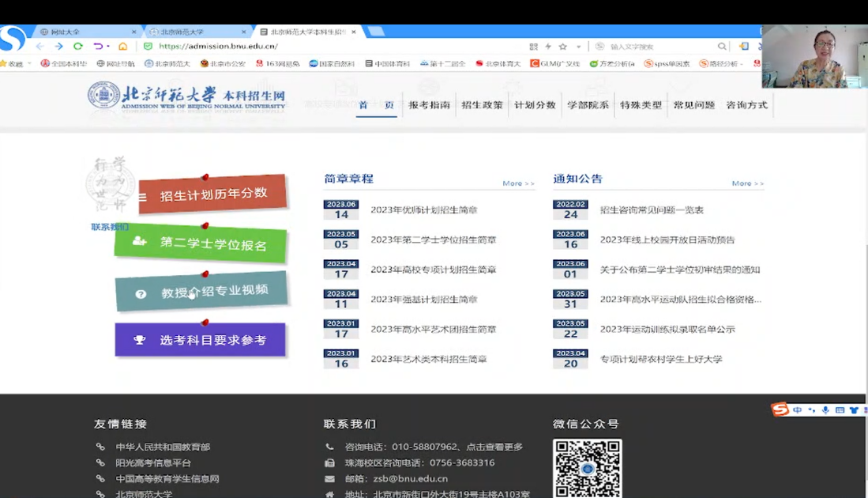Click the purple 选考科目要求参考 banner
Viewport: 868px width, 498px height.
click(x=201, y=340)
